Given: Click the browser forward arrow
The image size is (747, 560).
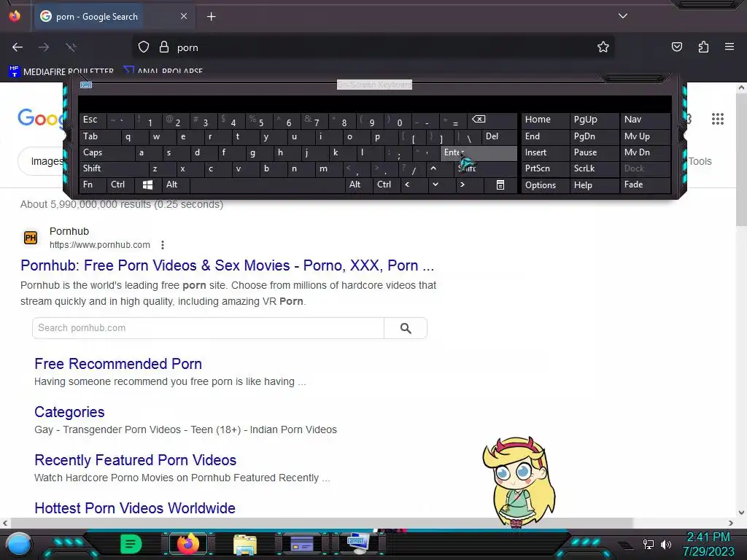Looking at the screenshot, I should click(44, 47).
